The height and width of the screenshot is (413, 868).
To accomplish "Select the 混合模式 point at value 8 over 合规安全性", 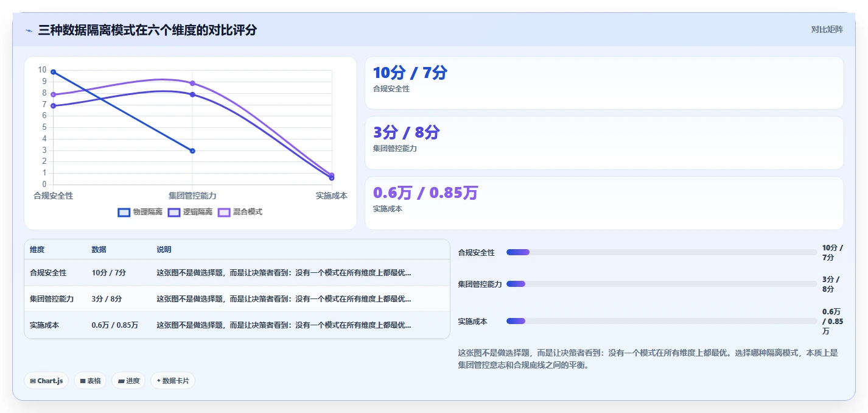I will pos(54,94).
